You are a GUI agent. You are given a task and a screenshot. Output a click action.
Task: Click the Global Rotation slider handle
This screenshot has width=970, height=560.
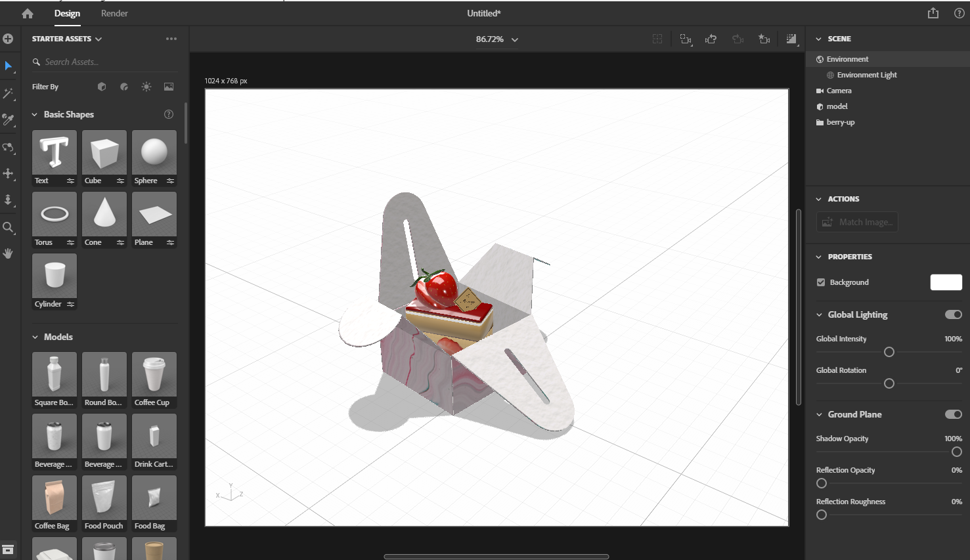coord(889,383)
